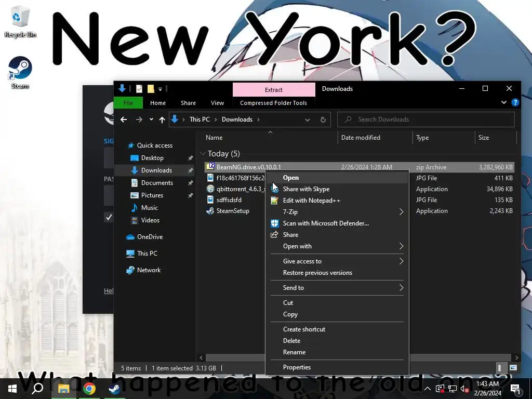
Task: Select the sdffsdsfd JPG file
Action: coord(229,200)
